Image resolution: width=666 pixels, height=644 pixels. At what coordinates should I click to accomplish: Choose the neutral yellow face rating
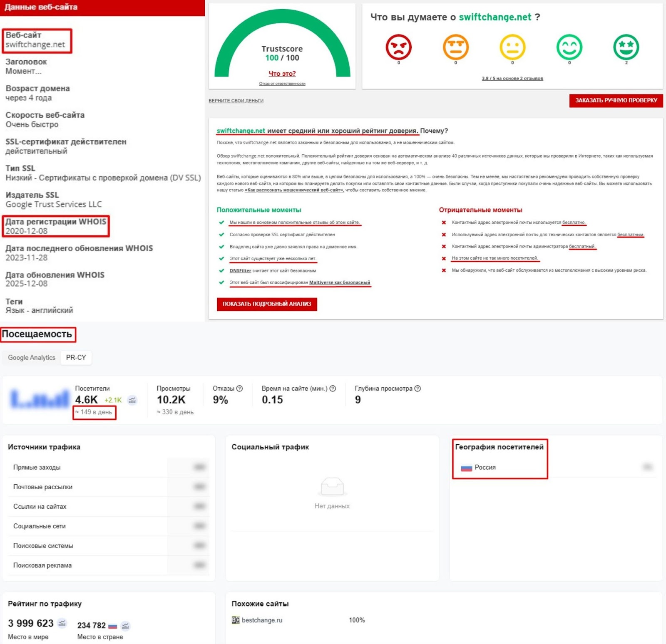[512, 47]
